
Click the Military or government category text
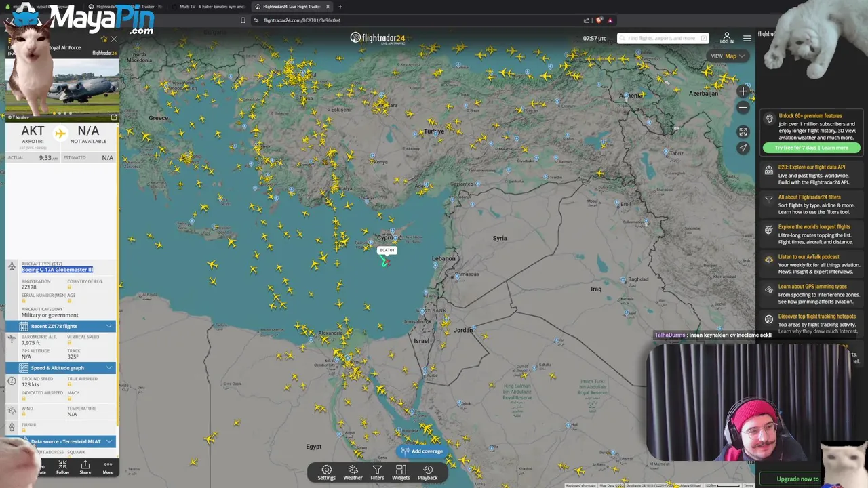[x=50, y=315]
